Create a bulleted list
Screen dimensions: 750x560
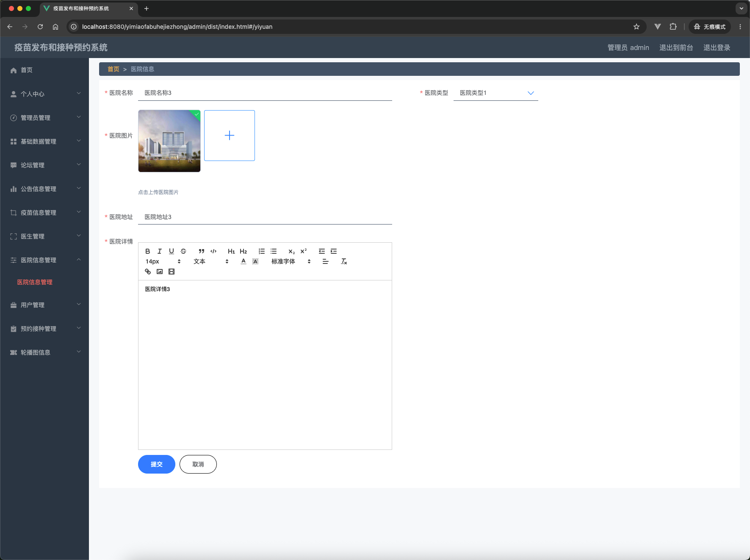pyautogui.click(x=274, y=251)
